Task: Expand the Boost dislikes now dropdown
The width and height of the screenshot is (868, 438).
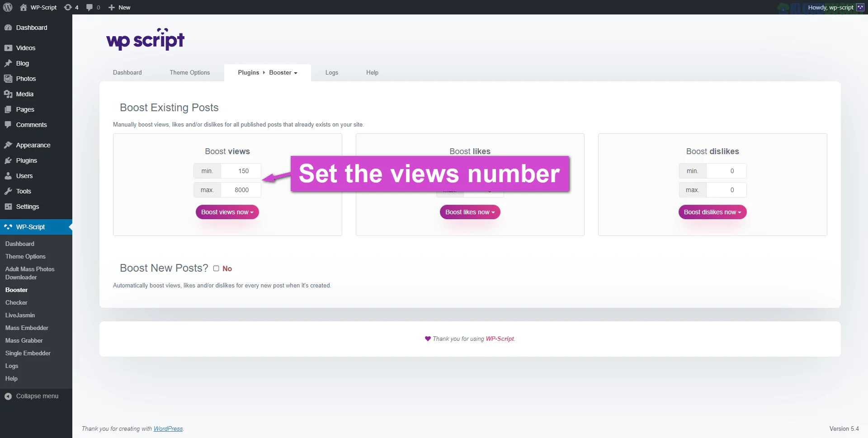Action: tap(712, 212)
